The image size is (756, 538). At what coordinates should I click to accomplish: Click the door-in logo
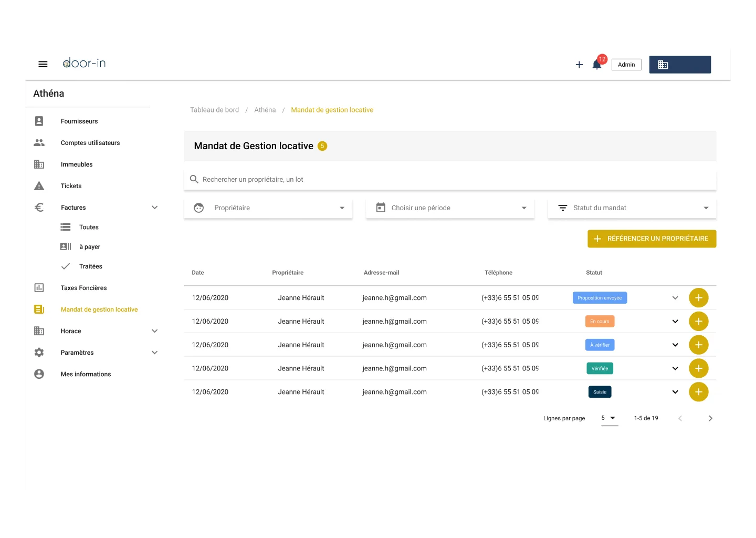click(85, 64)
